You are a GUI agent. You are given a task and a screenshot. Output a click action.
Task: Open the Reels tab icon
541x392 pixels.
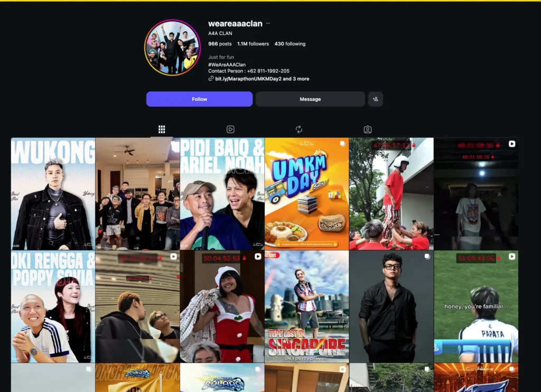[x=230, y=129]
